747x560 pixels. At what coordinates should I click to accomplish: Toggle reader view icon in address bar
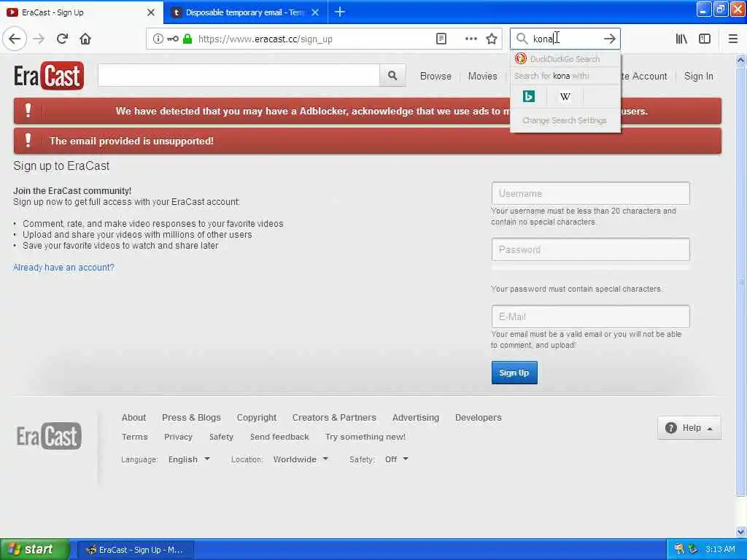441,39
